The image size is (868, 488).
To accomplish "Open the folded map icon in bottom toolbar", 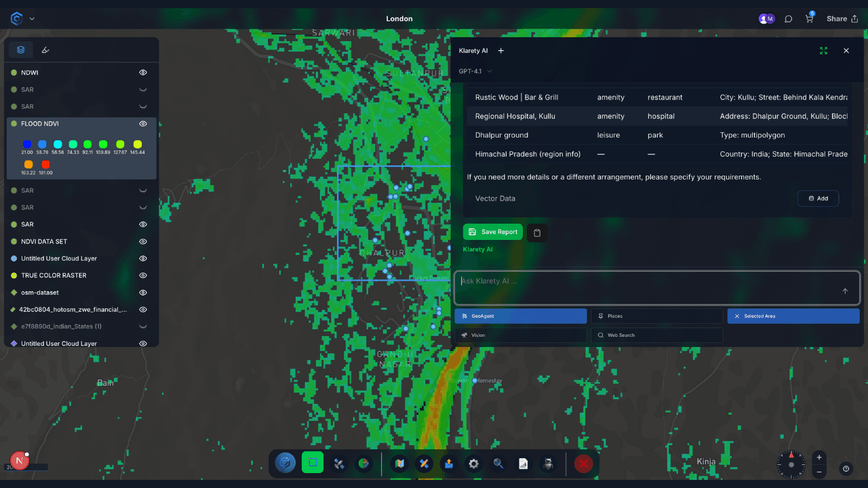I will [x=400, y=464].
